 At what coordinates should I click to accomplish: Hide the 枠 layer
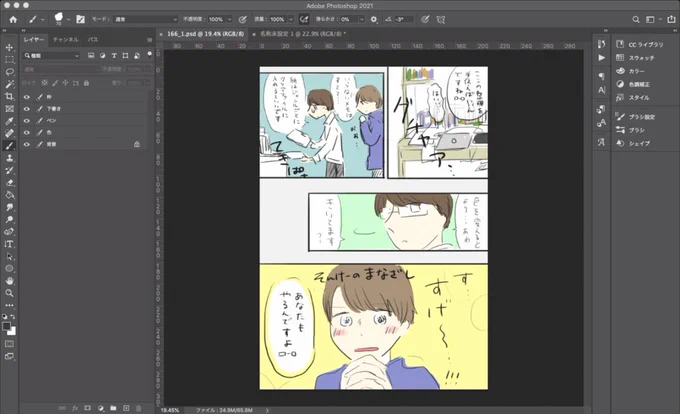tap(27, 97)
